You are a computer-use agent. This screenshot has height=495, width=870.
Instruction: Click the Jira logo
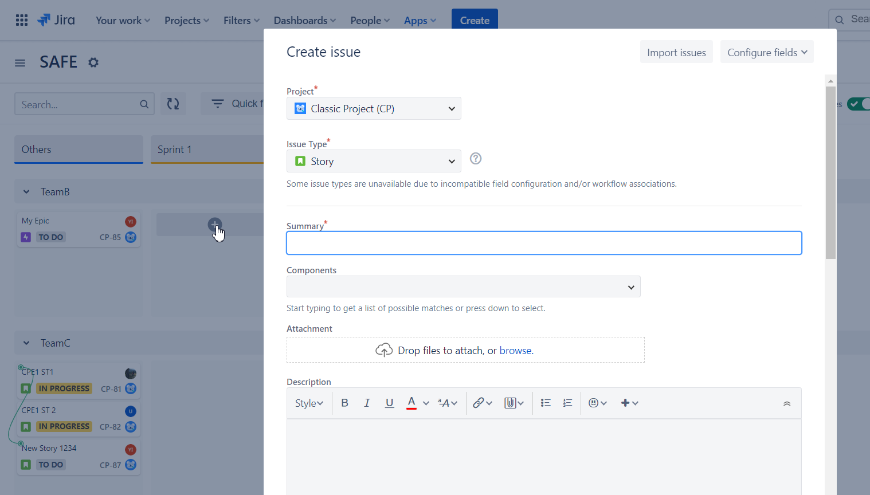[56, 21]
